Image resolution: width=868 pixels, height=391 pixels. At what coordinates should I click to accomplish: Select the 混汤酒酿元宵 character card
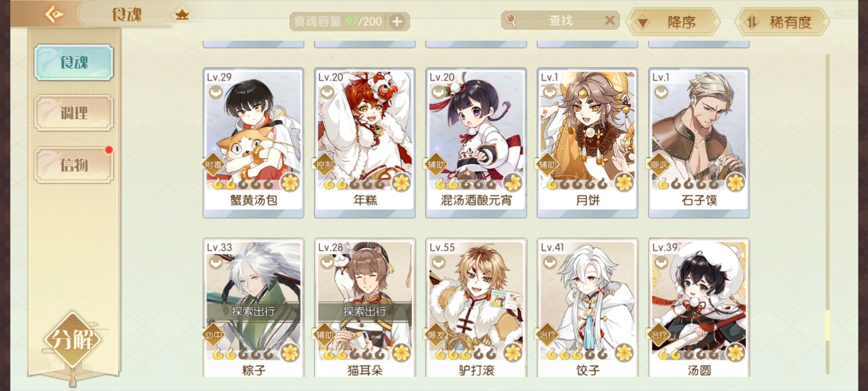pos(476,143)
